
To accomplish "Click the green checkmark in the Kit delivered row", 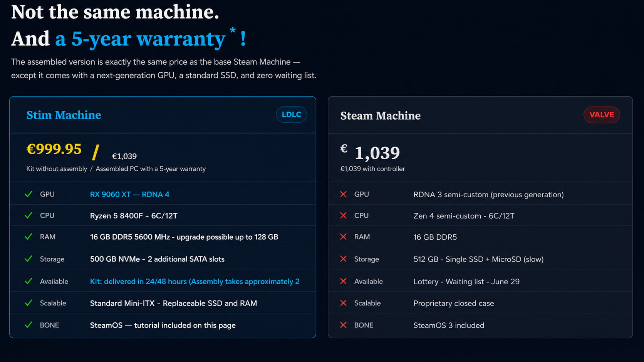I will click(x=29, y=281).
